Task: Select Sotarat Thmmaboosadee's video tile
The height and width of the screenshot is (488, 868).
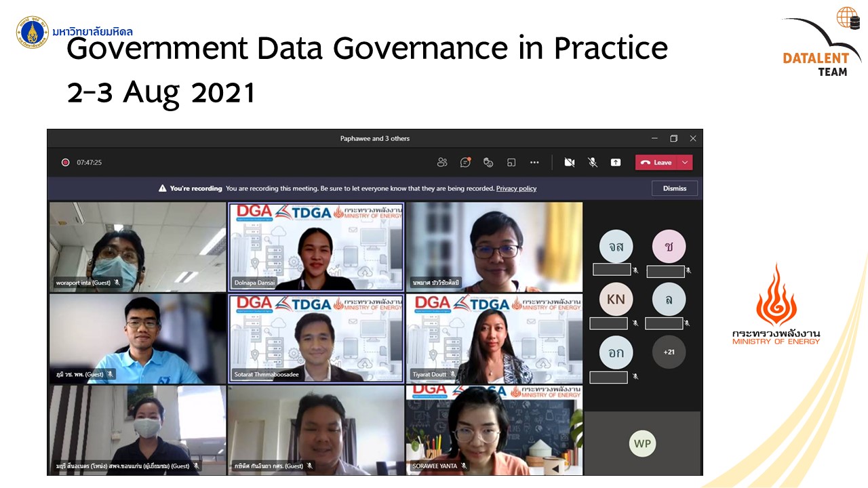Action: [316, 338]
